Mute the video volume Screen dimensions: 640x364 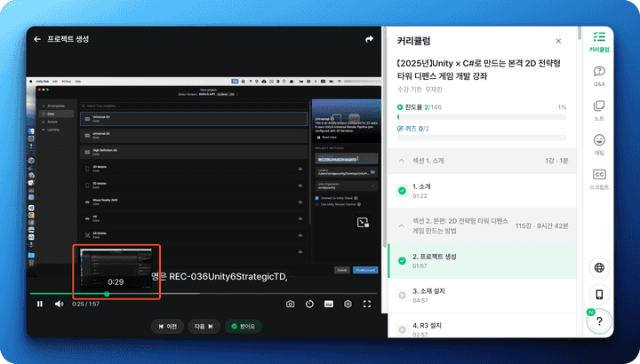(x=60, y=305)
